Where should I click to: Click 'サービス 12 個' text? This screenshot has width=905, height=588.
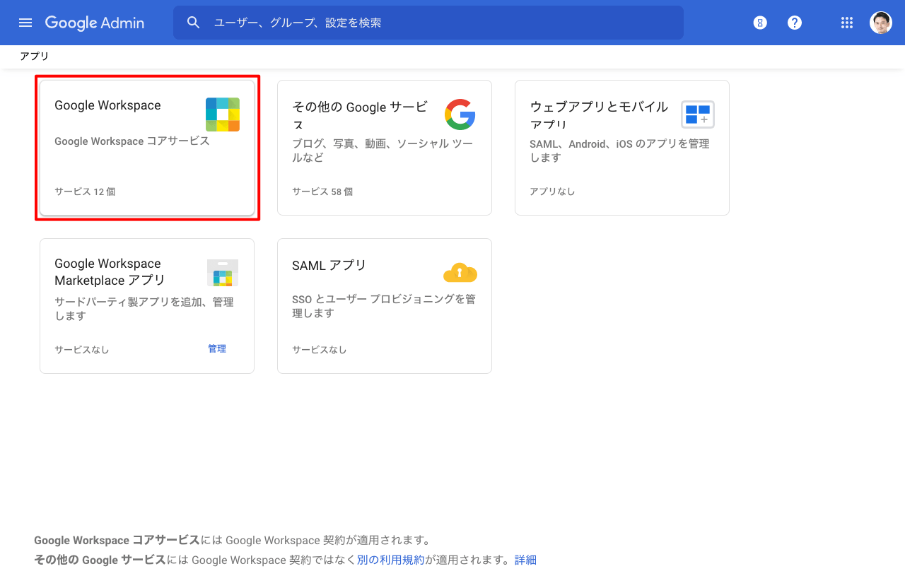(x=85, y=192)
